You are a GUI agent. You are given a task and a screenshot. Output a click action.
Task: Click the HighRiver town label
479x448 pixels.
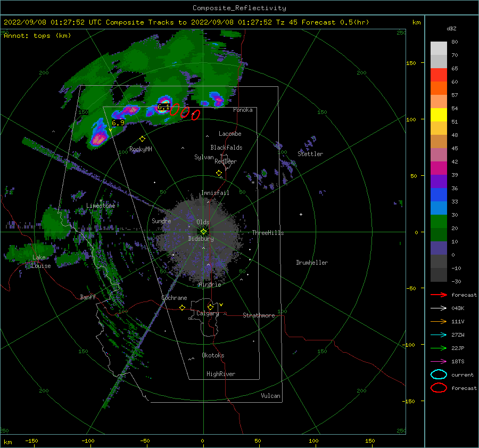221,374
